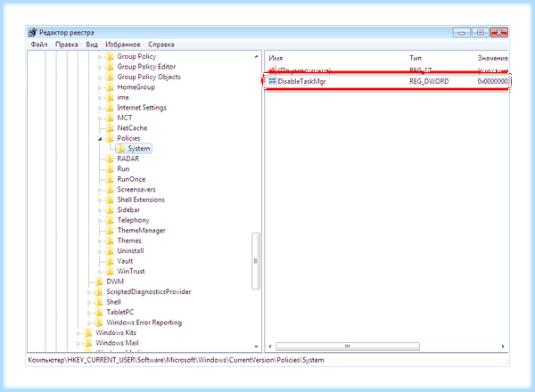Click the DWM folder icon
This screenshot has width=535, height=392.
pyautogui.click(x=99, y=282)
